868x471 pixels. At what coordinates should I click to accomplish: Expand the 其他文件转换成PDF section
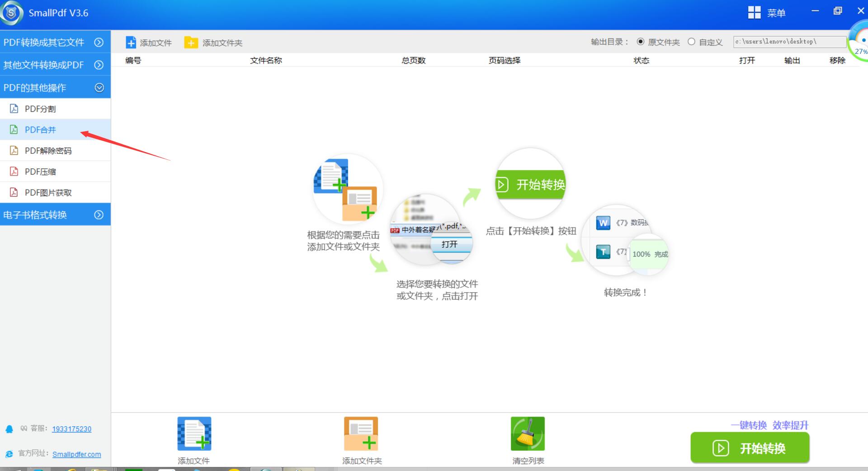click(x=55, y=65)
